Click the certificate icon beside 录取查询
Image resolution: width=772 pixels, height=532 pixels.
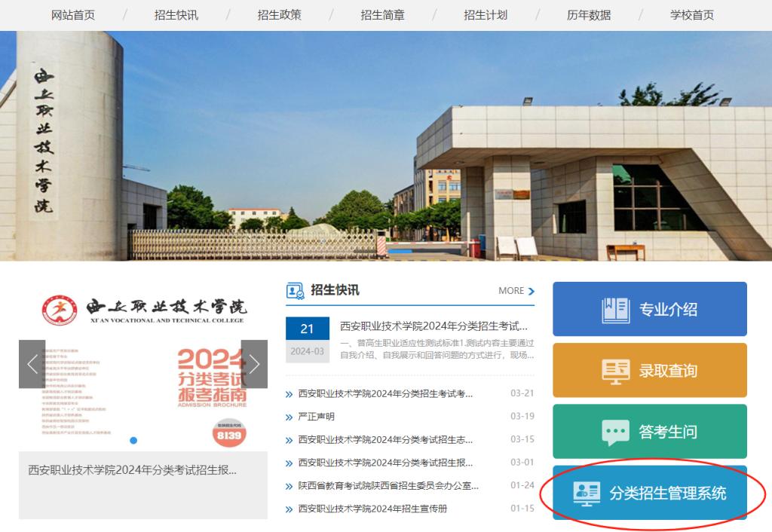[615, 371]
